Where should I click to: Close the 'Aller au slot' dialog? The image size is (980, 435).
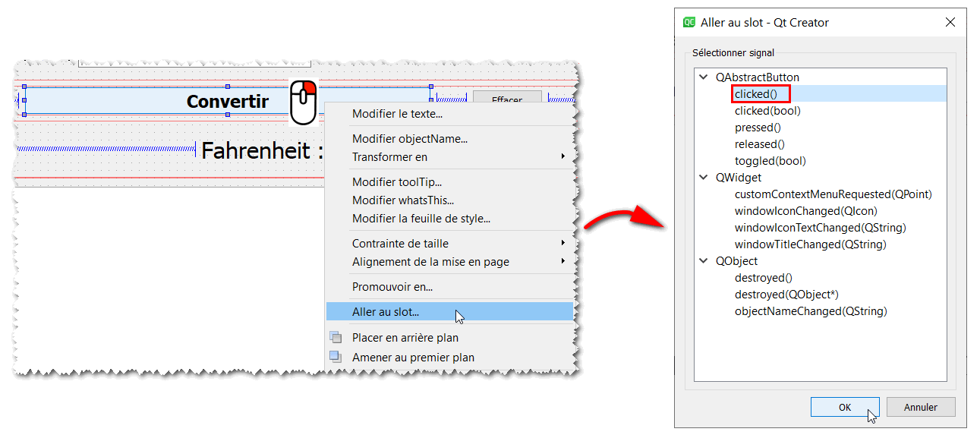pyautogui.click(x=950, y=23)
